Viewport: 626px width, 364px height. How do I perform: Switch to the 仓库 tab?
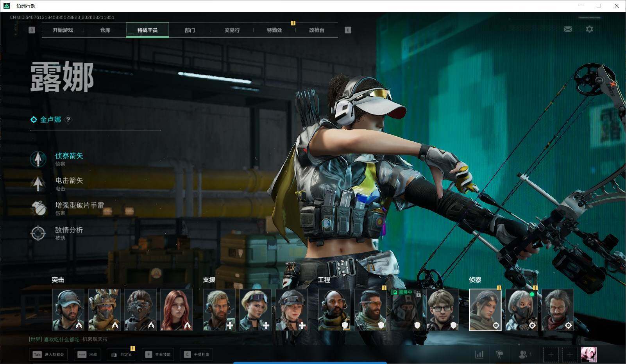pos(105,30)
